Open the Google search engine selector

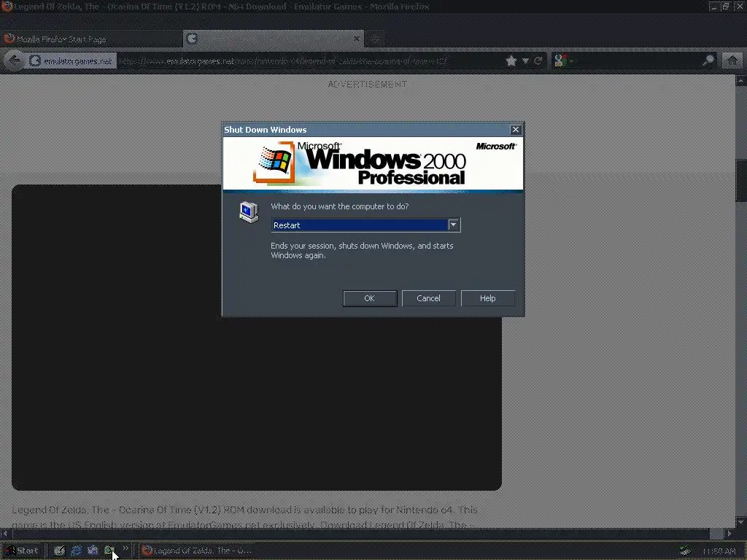(564, 61)
